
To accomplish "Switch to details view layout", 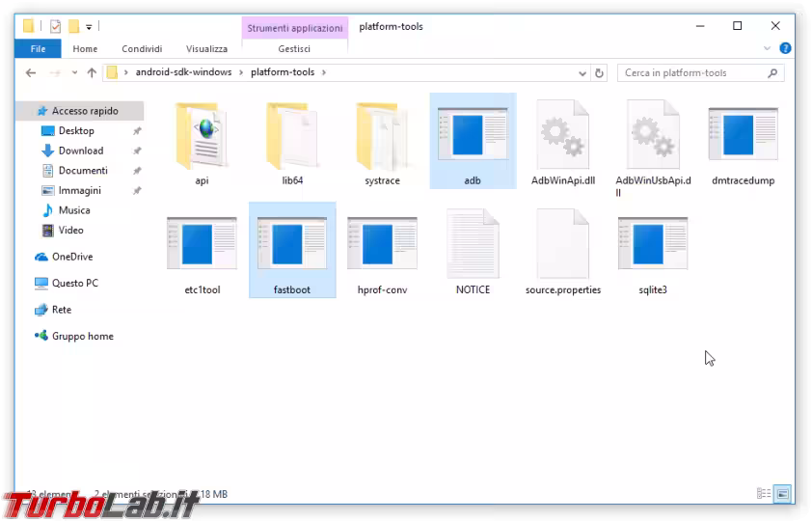I will [764, 494].
